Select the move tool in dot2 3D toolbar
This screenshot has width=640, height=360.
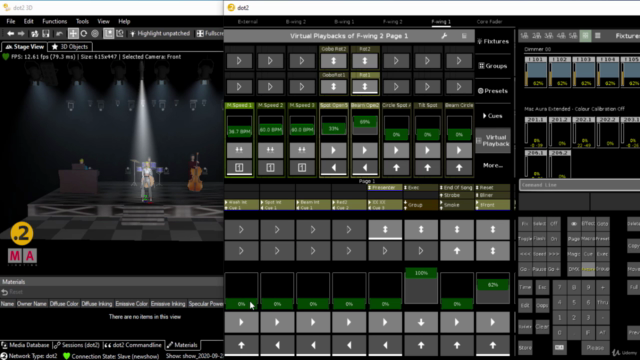[x=73, y=33]
